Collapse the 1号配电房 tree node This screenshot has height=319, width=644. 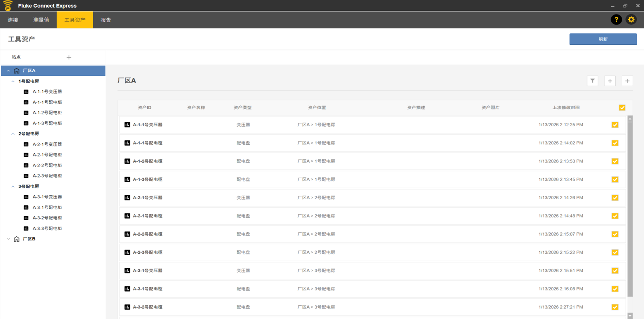tap(13, 81)
